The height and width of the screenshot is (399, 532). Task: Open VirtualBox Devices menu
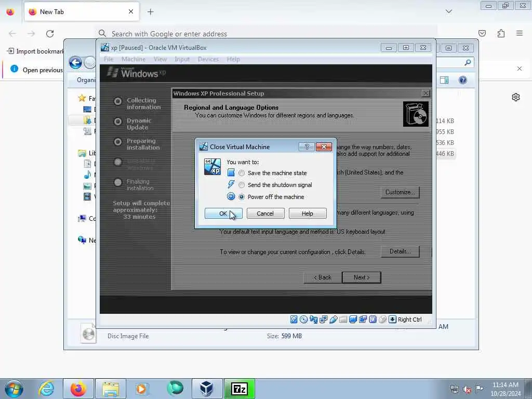point(208,59)
